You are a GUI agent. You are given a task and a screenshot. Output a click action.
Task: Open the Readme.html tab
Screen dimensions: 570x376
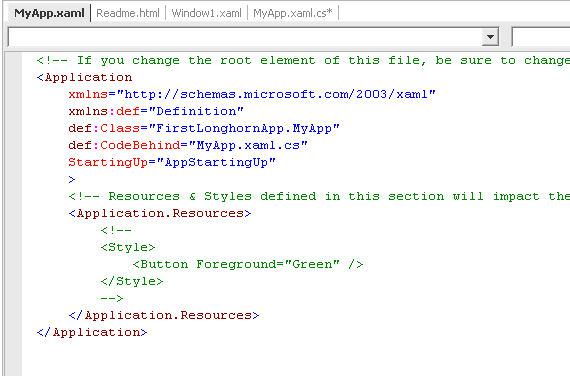(x=128, y=13)
